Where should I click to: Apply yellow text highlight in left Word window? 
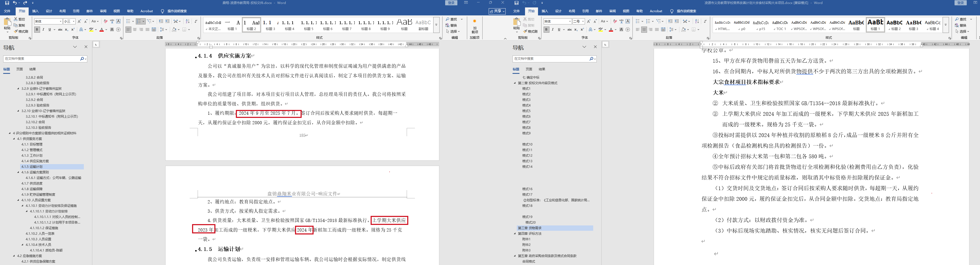click(91, 29)
